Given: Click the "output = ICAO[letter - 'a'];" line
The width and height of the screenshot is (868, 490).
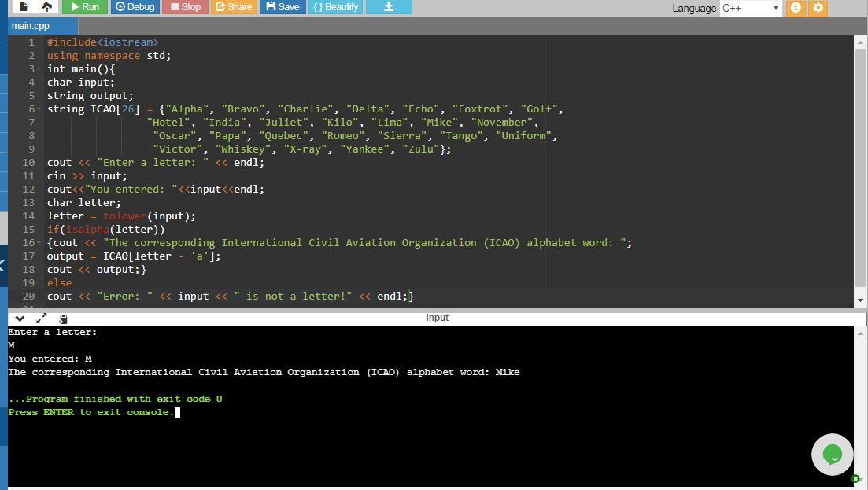Looking at the screenshot, I should (x=134, y=256).
